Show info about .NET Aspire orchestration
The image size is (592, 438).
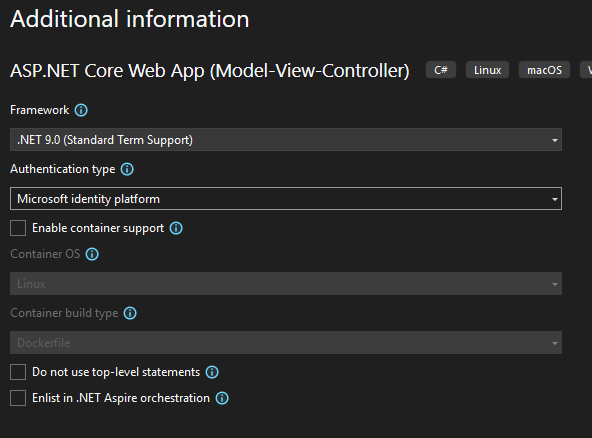(x=222, y=398)
